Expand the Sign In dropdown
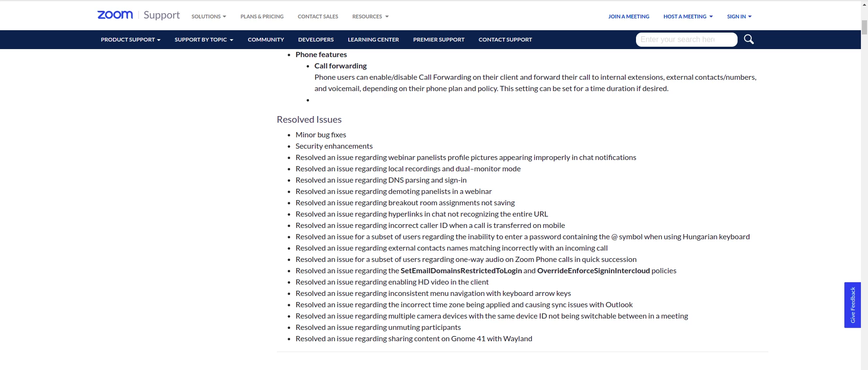 pos(739,17)
